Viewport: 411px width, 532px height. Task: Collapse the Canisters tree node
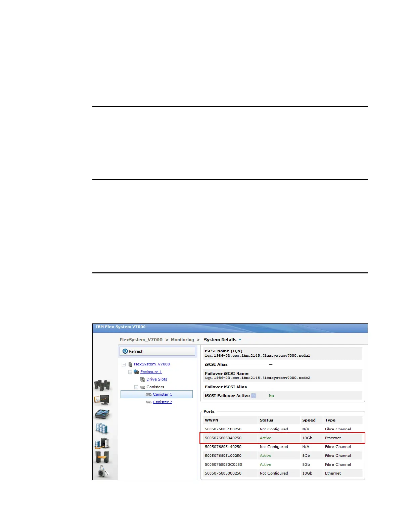pos(136,387)
